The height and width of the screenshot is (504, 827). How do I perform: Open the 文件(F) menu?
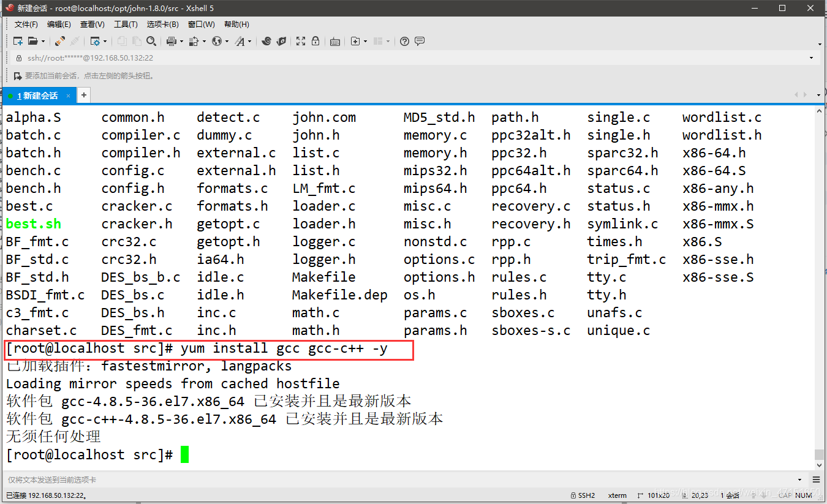tap(26, 24)
